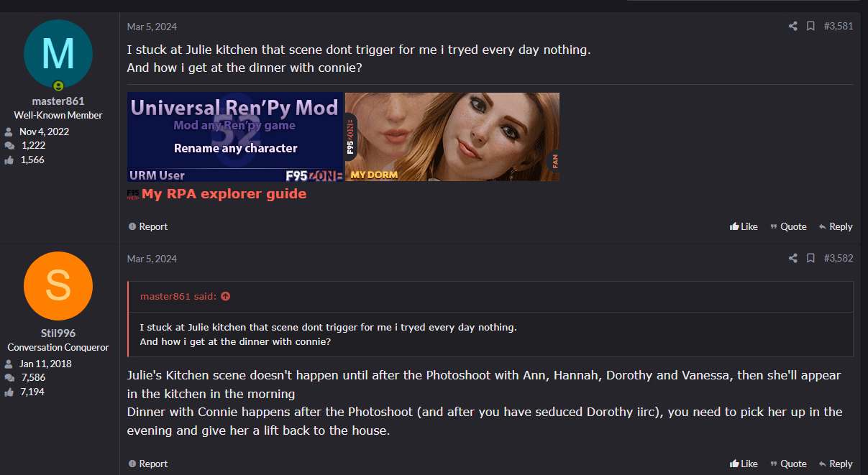Open My RPA explorer guide link
The width and height of the screenshot is (868, 475).
pos(224,194)
